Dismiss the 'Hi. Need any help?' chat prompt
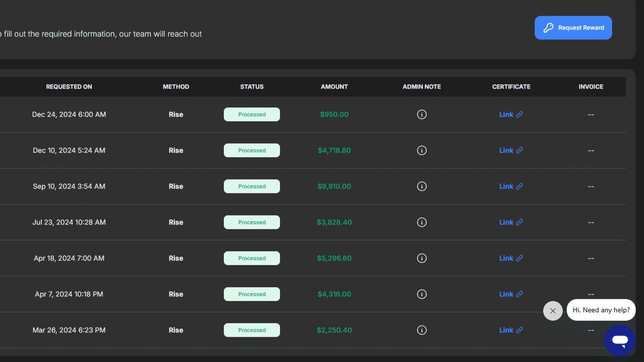The width and height of the screenshot is (644, 362). pyautogui.click(x=553, y=311)
